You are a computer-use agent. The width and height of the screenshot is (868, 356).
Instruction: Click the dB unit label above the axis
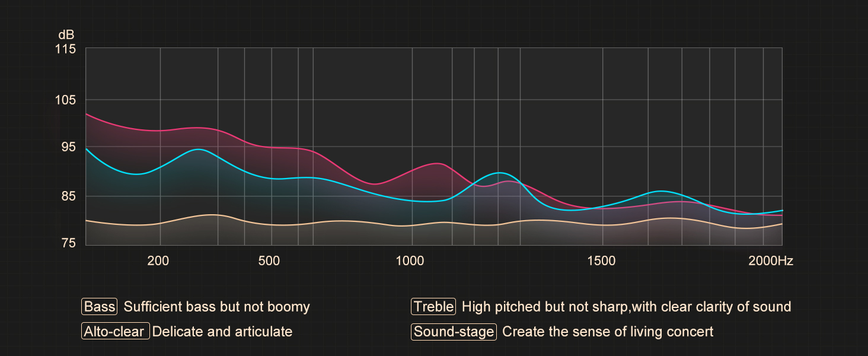66,35
